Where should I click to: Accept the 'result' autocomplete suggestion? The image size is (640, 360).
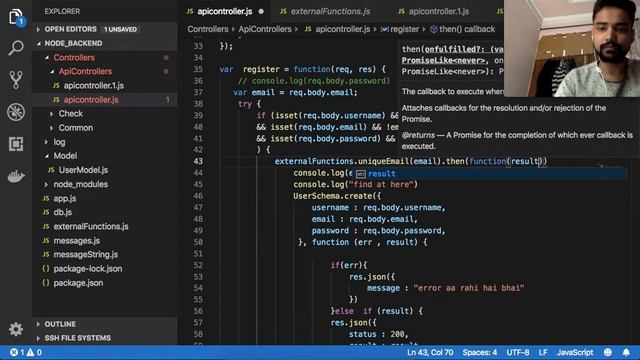pyautogui.click(x=490, y=174)
